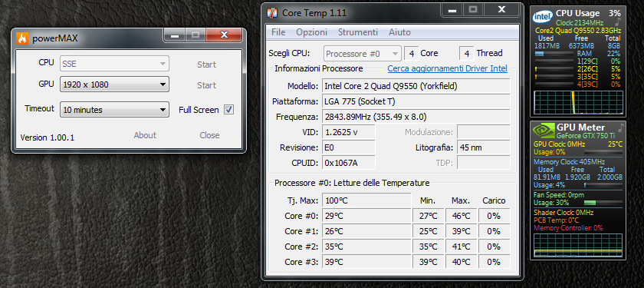The width and height of the screenshot is (644, 288).
Task: Click the Cerca aggiornamenti Driver Intel link
Action: pyautogui.click(x=448, y=68)
